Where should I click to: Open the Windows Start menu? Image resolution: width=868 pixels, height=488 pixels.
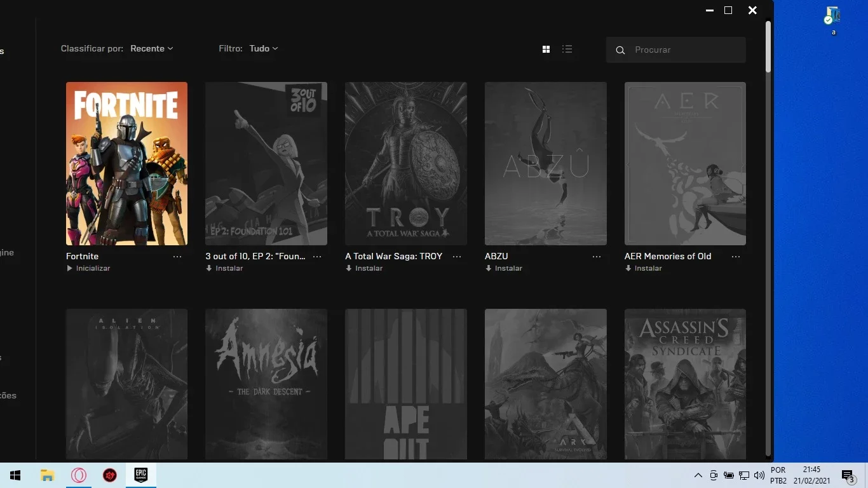point(15,475)
